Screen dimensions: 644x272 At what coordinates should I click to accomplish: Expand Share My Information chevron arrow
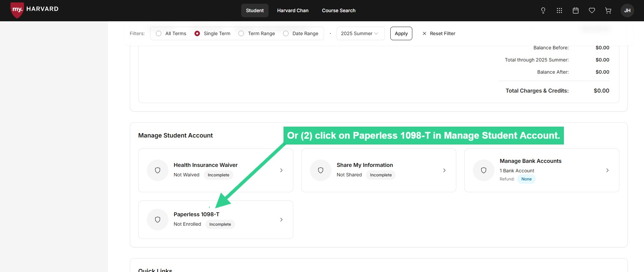444,170
